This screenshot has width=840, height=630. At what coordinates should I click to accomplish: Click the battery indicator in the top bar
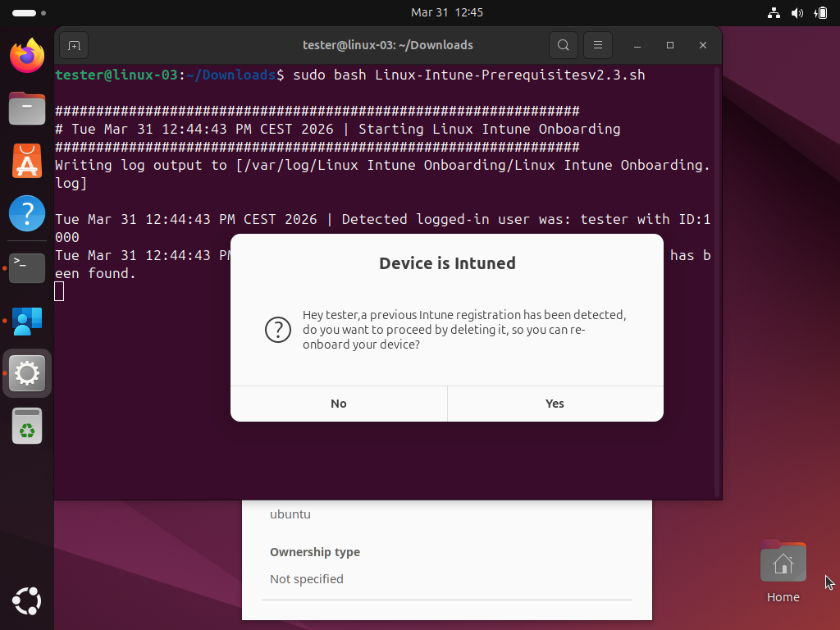[819, 12]
